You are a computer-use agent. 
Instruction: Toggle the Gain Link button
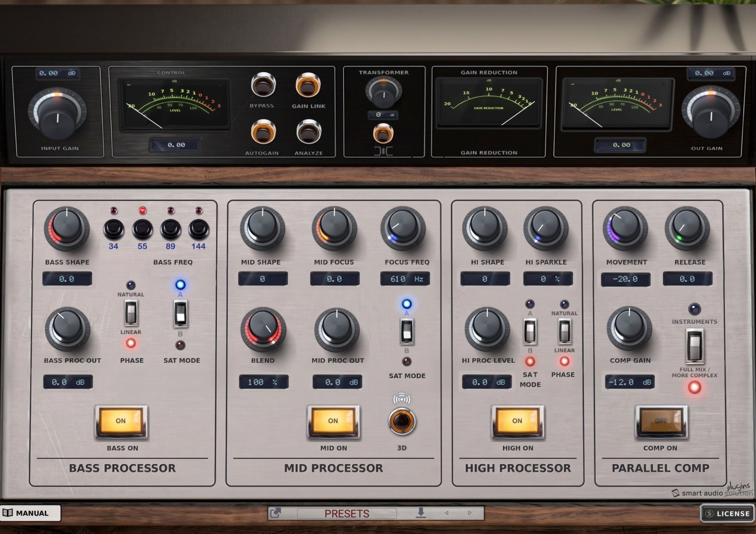pyautogui.click(x=308, y=85)
